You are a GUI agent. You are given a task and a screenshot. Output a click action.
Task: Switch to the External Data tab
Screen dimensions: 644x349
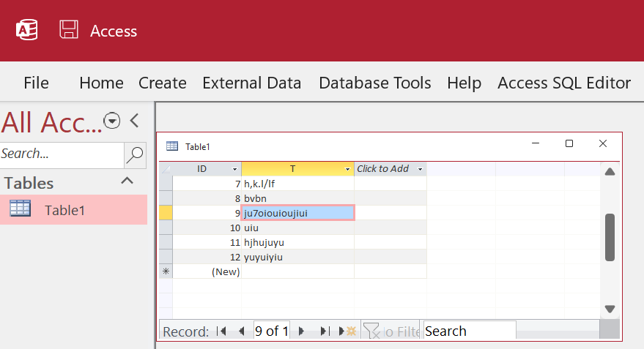[x=252, y=83]
